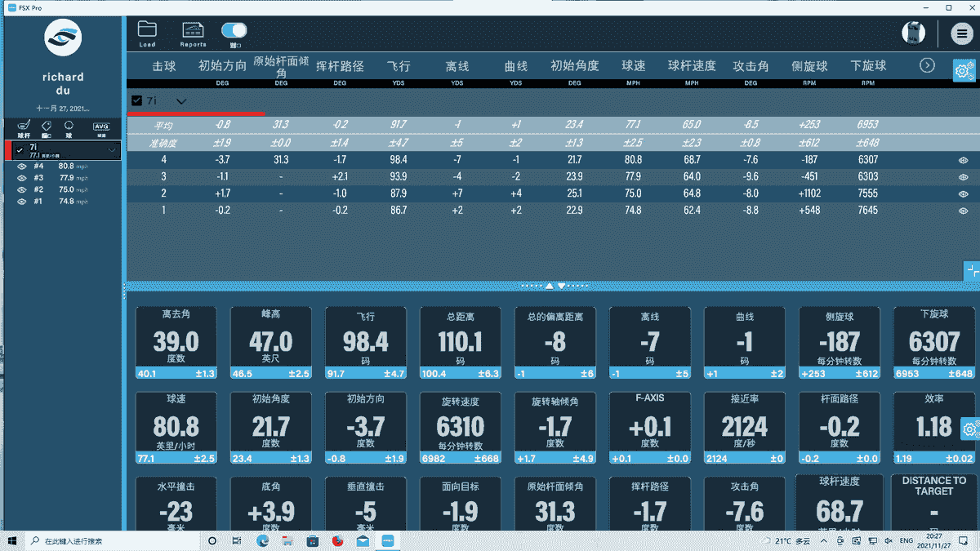Click the 球杆速度 column header
980x551 pixels.
click(x=692, y=65)
